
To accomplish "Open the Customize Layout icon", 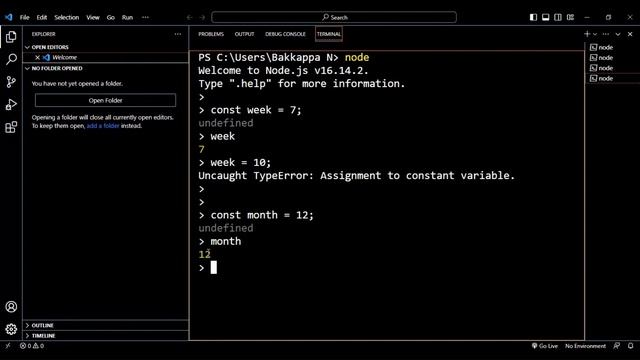I will click(x=570, y=17).
